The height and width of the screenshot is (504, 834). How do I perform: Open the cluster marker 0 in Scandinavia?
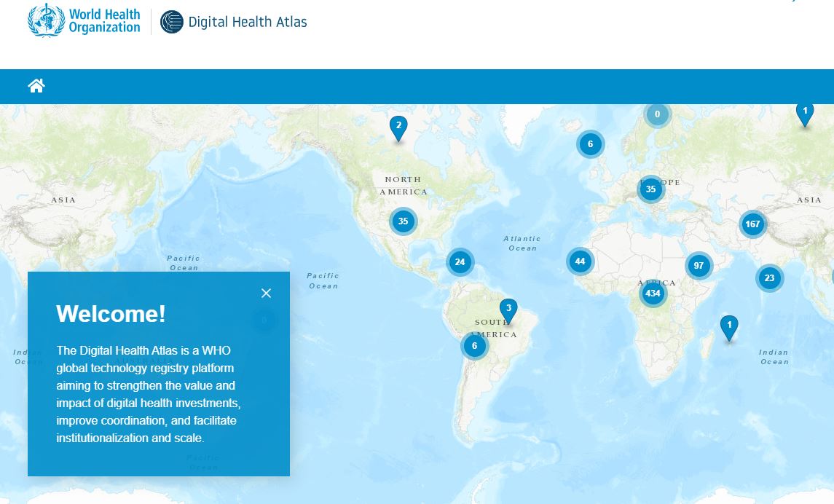pos(658,114)
